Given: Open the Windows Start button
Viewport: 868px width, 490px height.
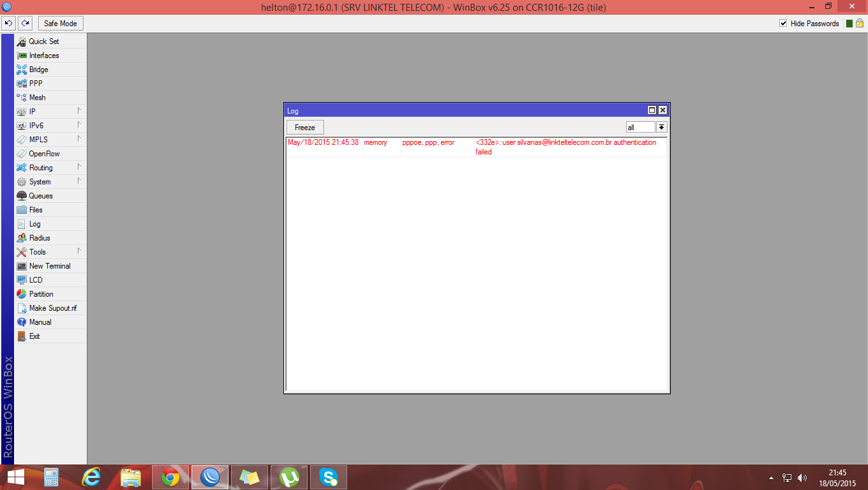Looking at the screenshot, I should [x=15, y=477].
